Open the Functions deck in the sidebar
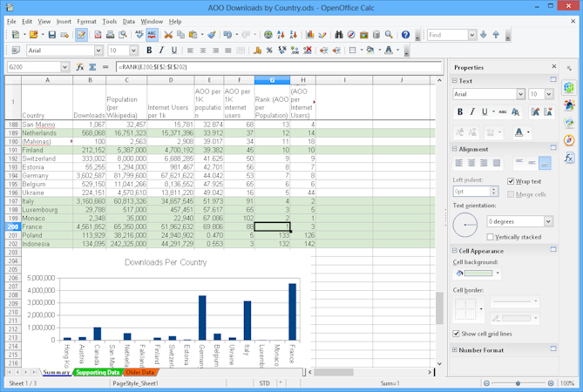Viewport: 583px width, 392px height. [x=569, y=158]
